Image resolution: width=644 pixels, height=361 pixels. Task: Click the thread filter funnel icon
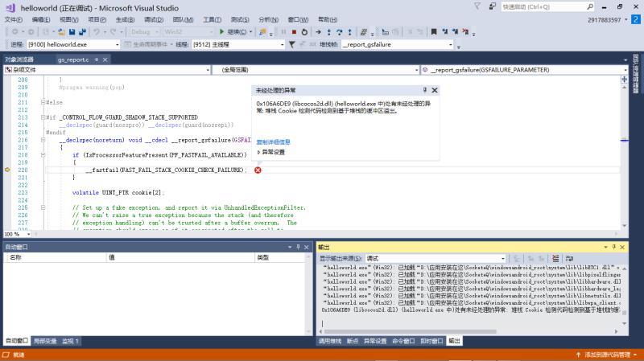tap(291, 44)
